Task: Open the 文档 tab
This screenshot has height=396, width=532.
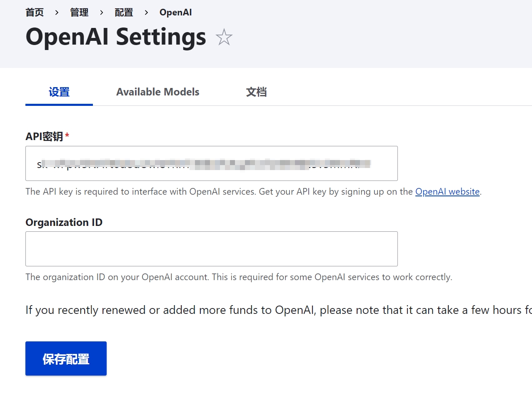Action: pos(256,92)
